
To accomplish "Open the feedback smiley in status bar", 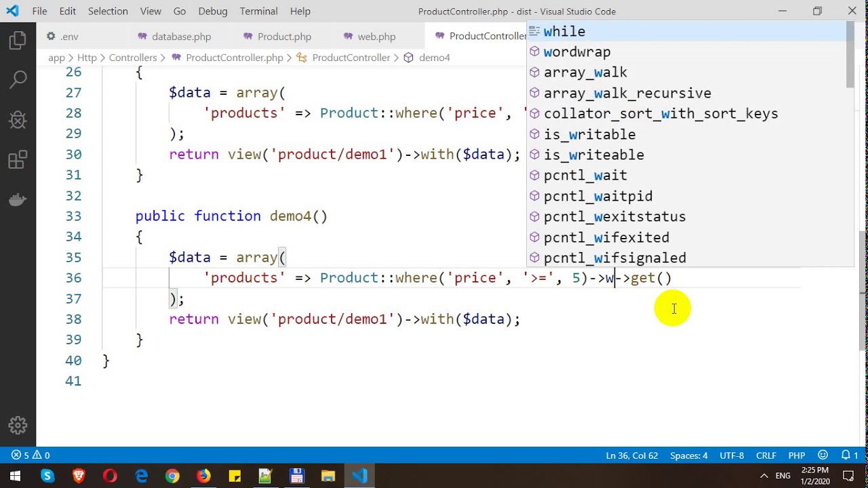I will coord(823,455).
